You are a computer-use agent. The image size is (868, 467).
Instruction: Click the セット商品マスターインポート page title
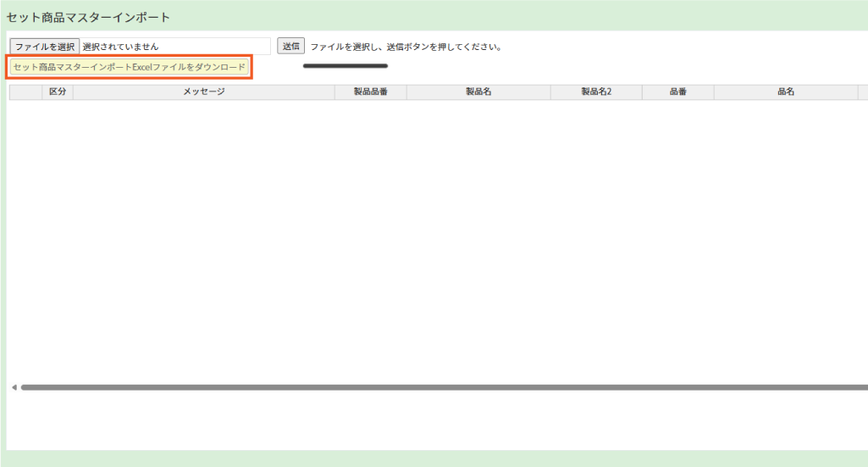pos(88,16)
